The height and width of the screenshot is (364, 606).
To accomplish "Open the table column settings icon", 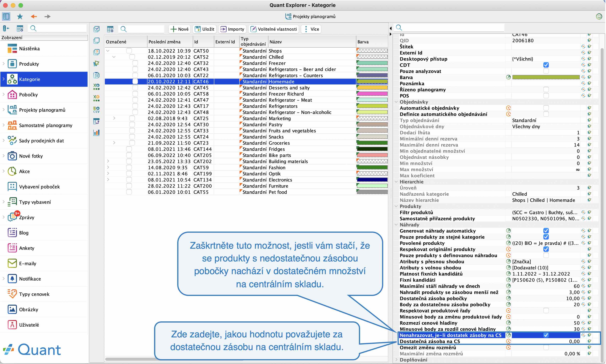I will click(x=110, y=29).
